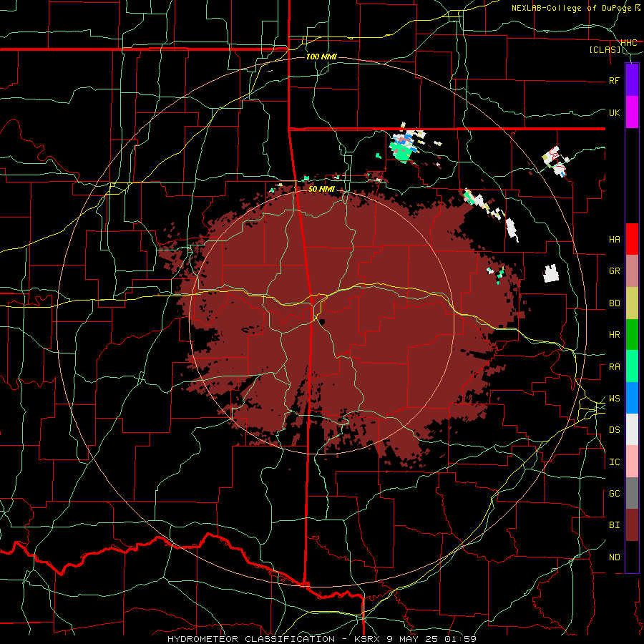The width and height of the screenshot is (644, 644).
Task: Click the IC legend label
Action: coord(615,462)
